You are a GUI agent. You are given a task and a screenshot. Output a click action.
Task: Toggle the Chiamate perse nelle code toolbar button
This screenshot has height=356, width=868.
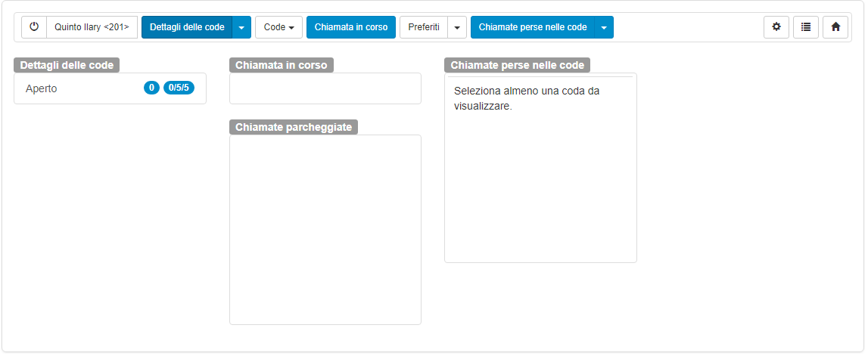click(x=533, y=27)
